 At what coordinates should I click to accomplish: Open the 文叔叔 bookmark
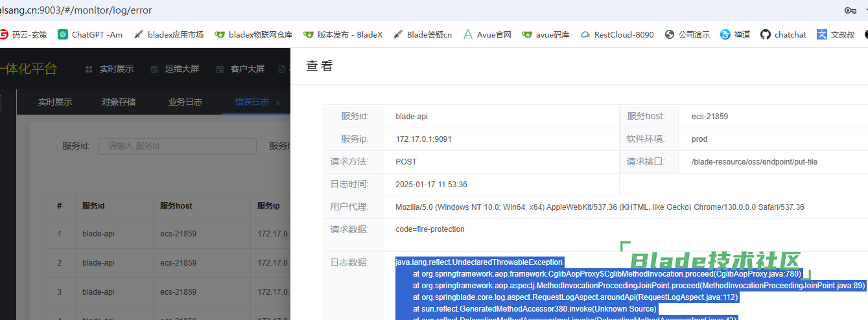[836, 34]
